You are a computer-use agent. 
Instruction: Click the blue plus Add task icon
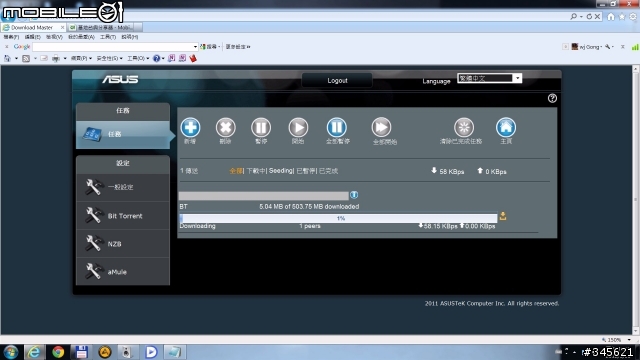click(190, 127)
